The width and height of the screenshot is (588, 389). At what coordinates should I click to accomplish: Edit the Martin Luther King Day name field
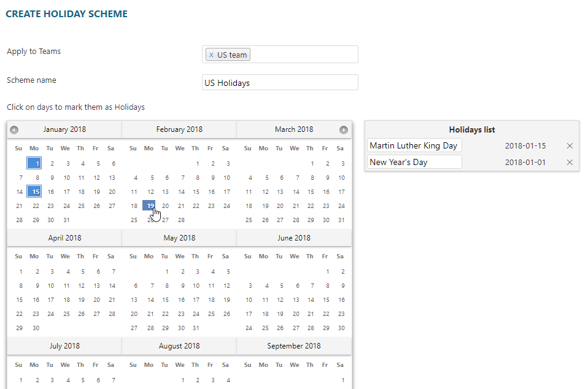click(x=414, y=145)
